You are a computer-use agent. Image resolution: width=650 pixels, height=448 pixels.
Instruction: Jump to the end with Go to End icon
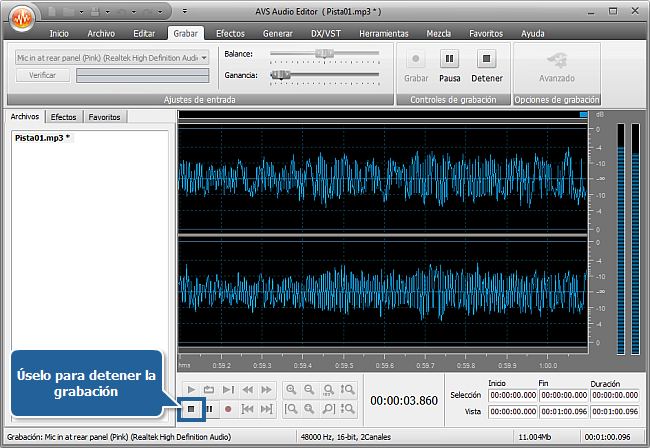[266, 409]
